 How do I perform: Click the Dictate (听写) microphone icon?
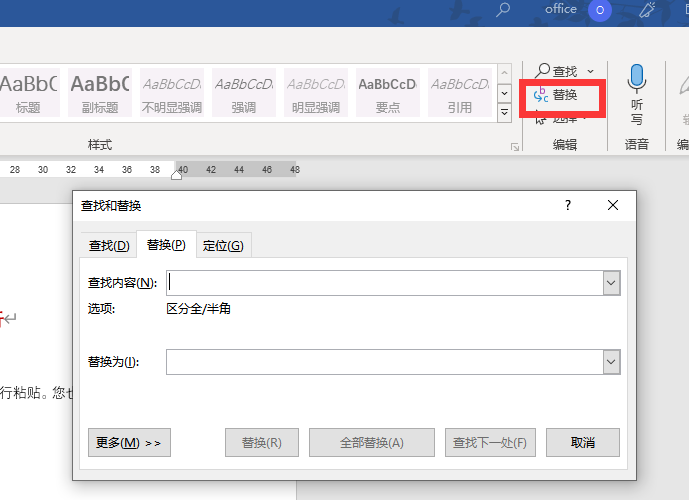click(636, 79)
